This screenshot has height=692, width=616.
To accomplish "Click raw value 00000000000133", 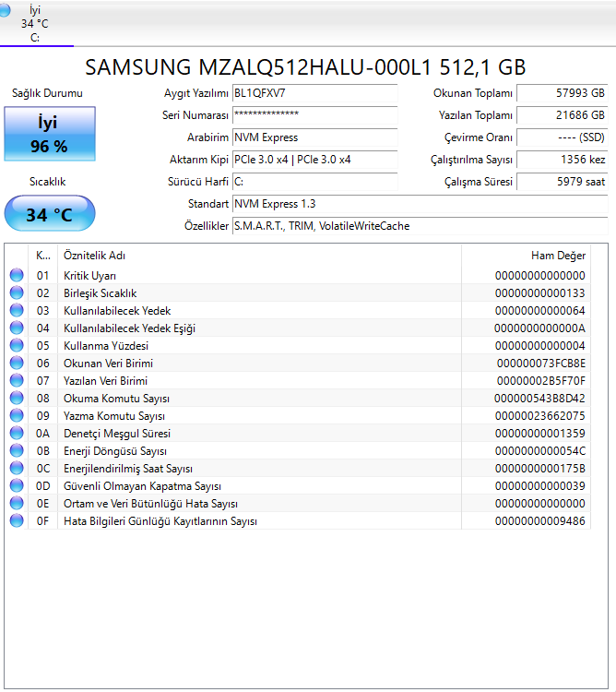I will (539, 293).
